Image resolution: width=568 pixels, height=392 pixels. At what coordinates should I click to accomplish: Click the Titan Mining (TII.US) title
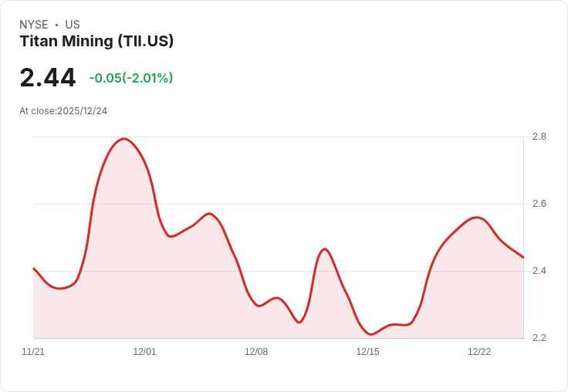pos(96,42)
